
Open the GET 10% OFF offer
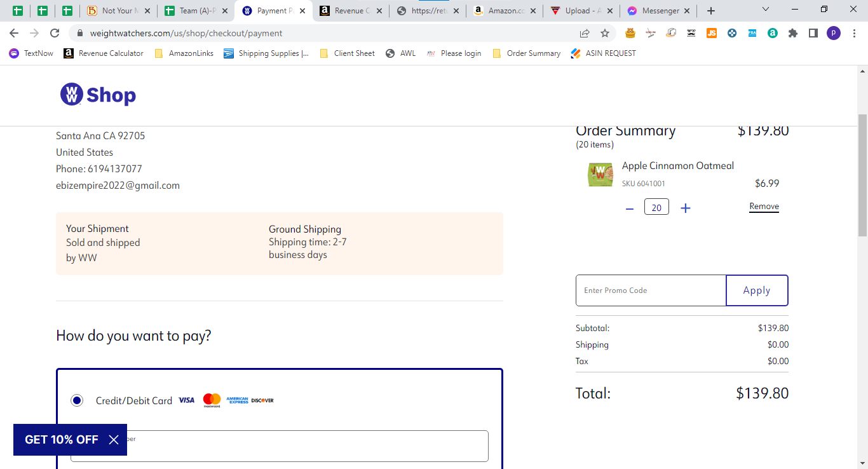(x=62, y=440)
